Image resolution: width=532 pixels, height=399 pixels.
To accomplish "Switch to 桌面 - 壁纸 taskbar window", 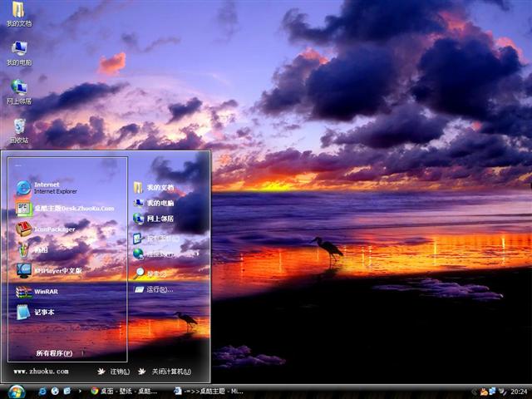I will pos(125,391).
